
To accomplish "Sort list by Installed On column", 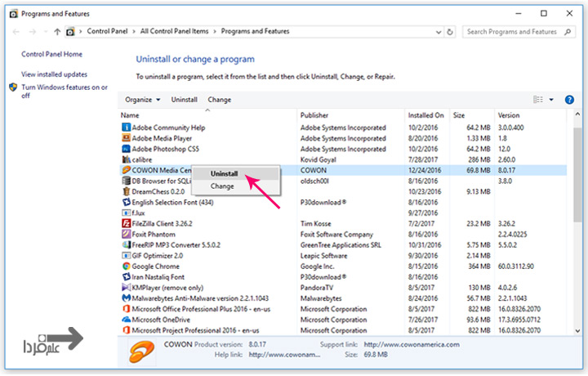I will coord(426,115).
